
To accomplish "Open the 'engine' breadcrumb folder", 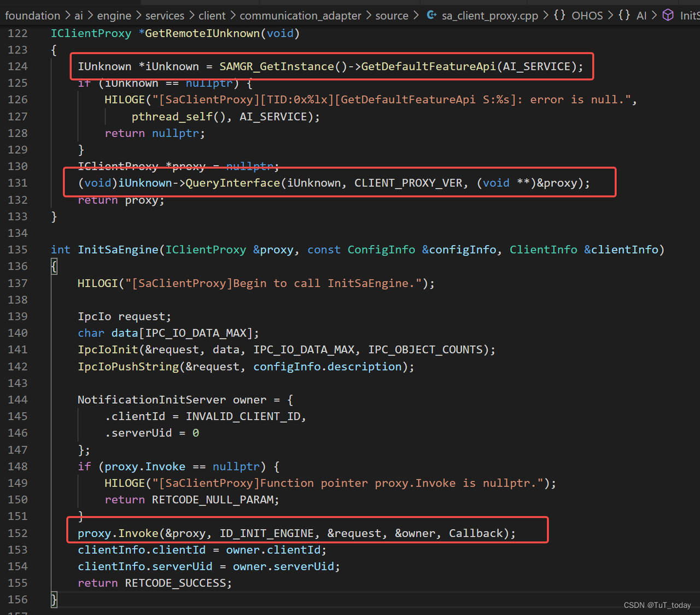I will 114,16.
